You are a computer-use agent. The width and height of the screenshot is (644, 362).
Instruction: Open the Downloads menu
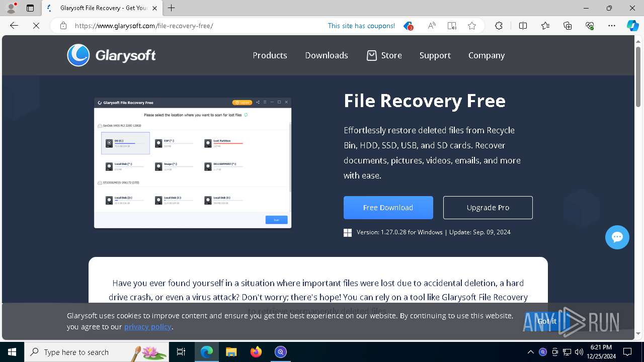click(327, 55)
